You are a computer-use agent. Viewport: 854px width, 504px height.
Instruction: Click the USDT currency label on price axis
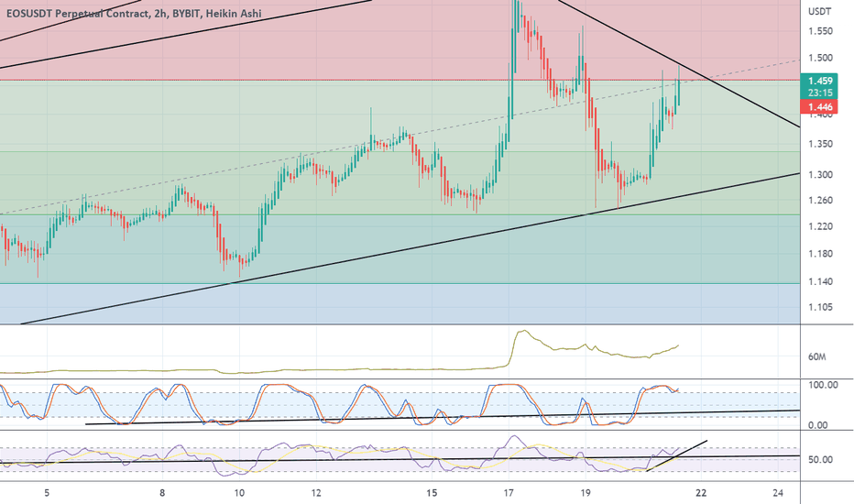tap(820, 11)
